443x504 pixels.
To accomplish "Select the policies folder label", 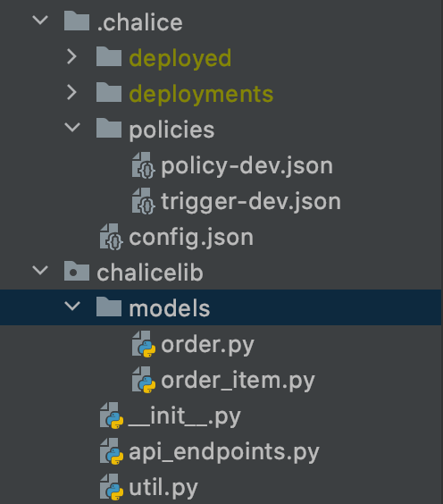I will point(171,130).
